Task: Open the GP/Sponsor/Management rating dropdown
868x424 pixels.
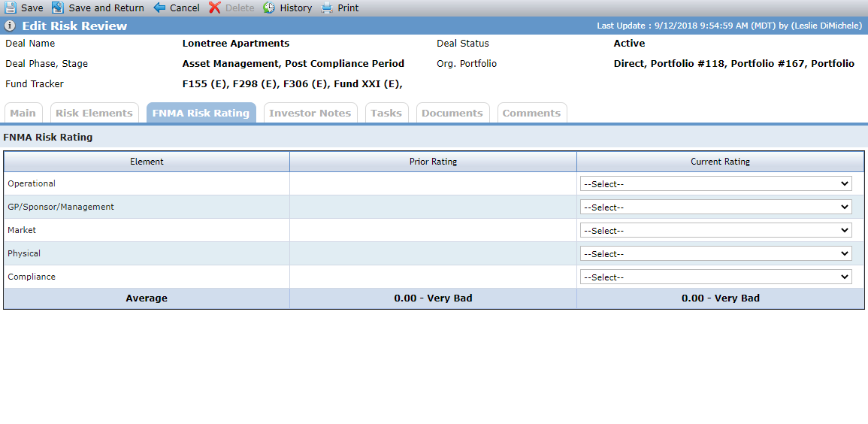Action: pyautogui.click(x=715, y=207)
